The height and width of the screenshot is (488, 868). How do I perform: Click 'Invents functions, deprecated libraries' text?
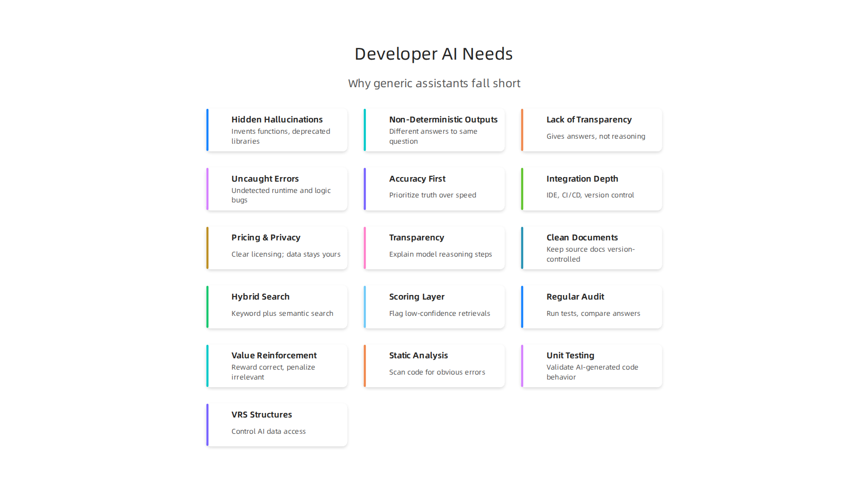point(281,136)
